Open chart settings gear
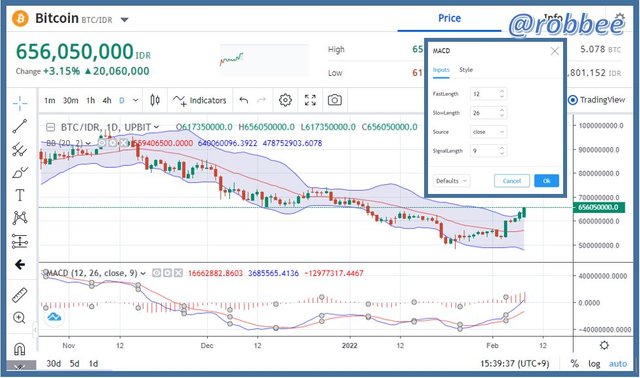The height and width of the screenshot is (378, 640). 285,100
